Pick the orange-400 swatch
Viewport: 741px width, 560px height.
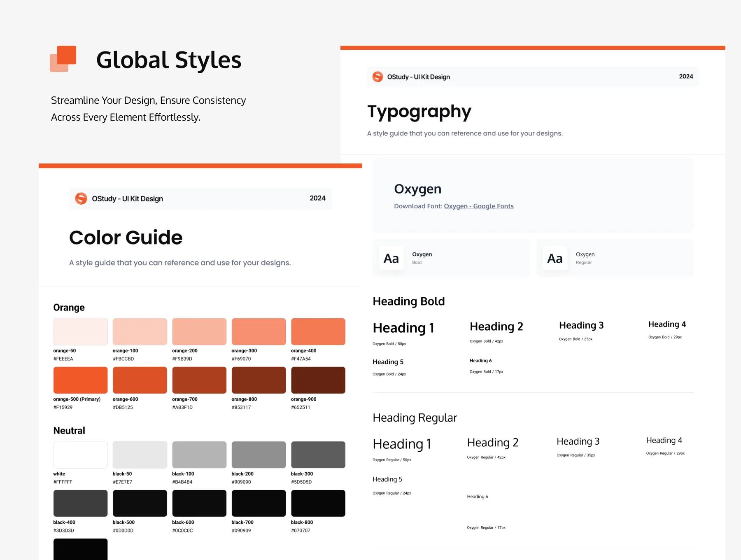(318, 331)
